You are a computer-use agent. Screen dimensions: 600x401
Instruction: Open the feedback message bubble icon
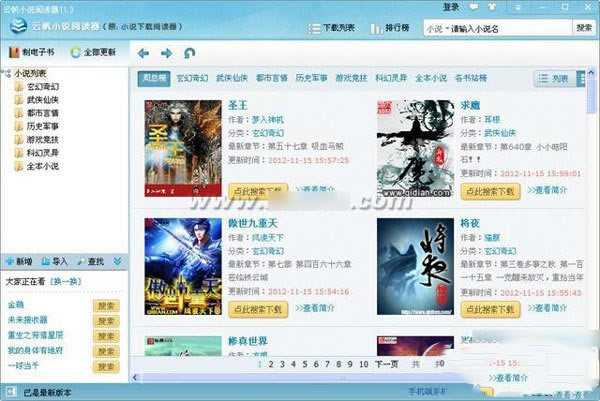[474, 7]
